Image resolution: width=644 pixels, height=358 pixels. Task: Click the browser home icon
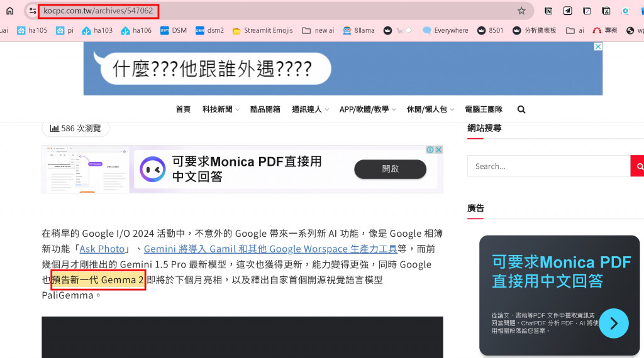pyautogui.click(x=9, y=11)
